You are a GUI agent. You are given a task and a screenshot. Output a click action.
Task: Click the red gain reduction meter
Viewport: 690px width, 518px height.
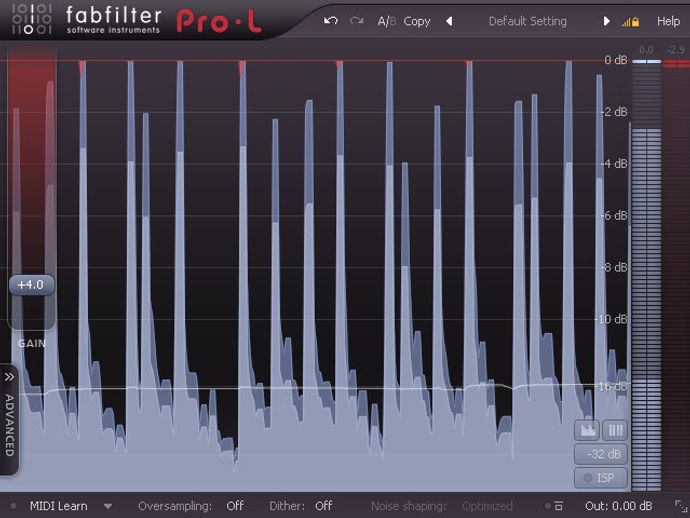pyautogui.click(x=676, y=275)
